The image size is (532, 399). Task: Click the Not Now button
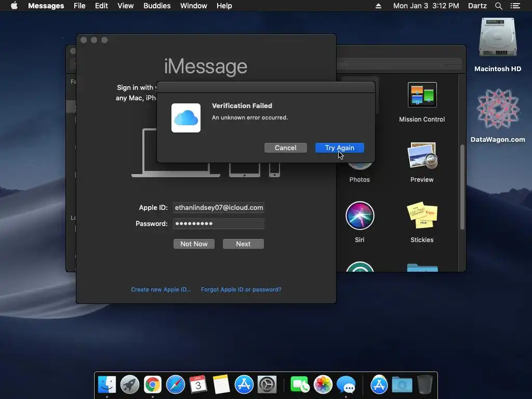[x=194, y=244]
